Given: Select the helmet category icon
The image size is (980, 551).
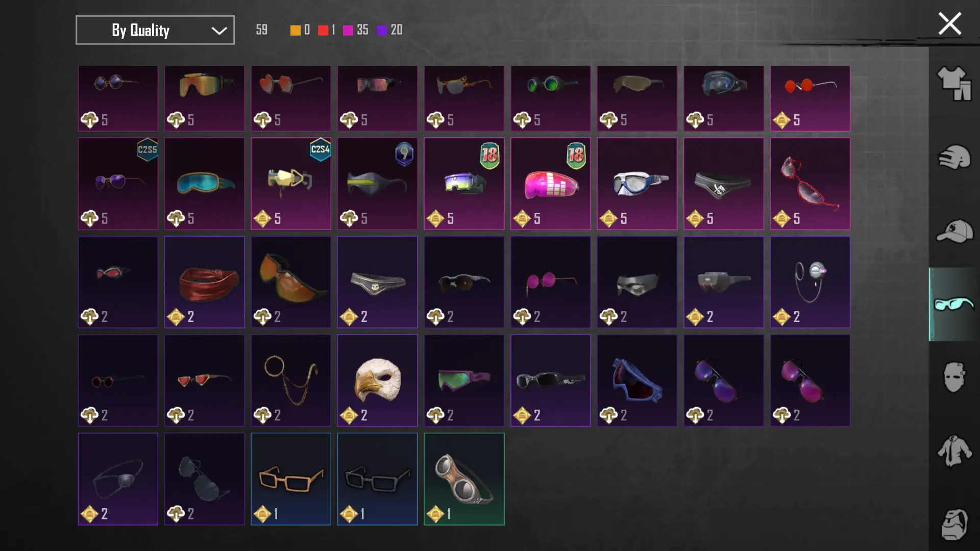Looking at the screenshot, I should point(954,158).
